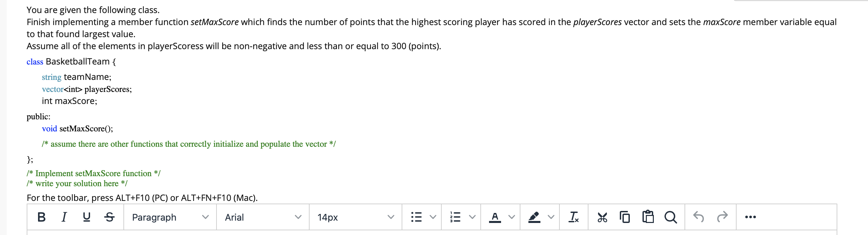Open the text color picker
This screenshot has width=868, height=235.
pos(495,217)
